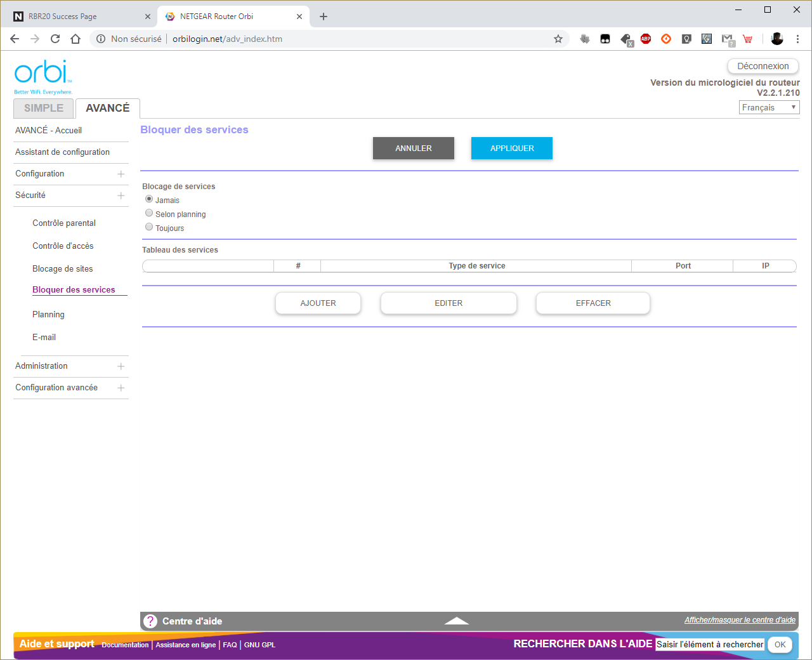The image size is (812, 660).
Task: Reload the page
Action: click(x=55, y=39)
